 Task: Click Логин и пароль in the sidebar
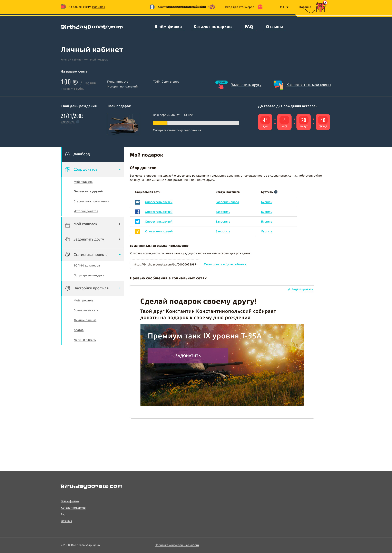(85, 340)
